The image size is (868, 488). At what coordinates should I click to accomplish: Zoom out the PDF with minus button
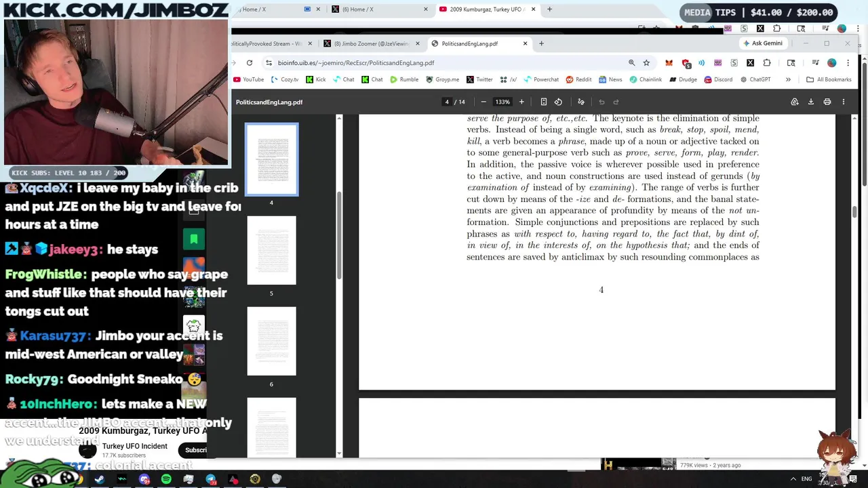(x=484, y=102)
